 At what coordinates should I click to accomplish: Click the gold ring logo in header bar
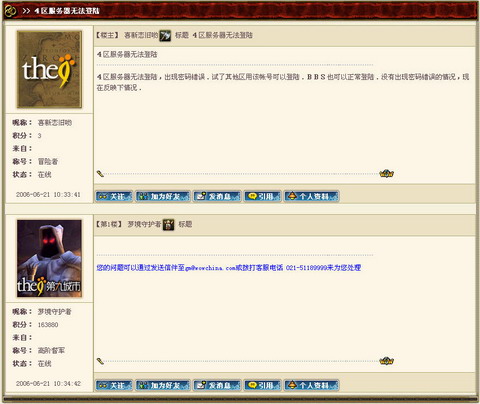10,11
